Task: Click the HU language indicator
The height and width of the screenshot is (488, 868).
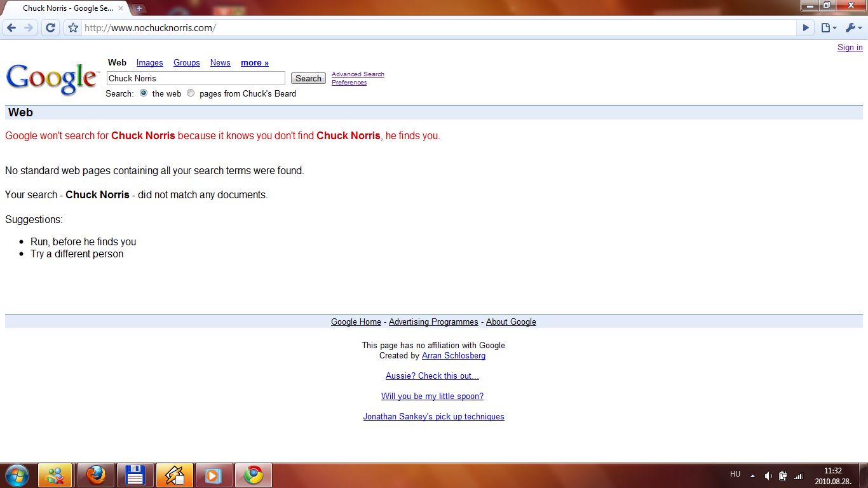Action: (x=735, y=474)
